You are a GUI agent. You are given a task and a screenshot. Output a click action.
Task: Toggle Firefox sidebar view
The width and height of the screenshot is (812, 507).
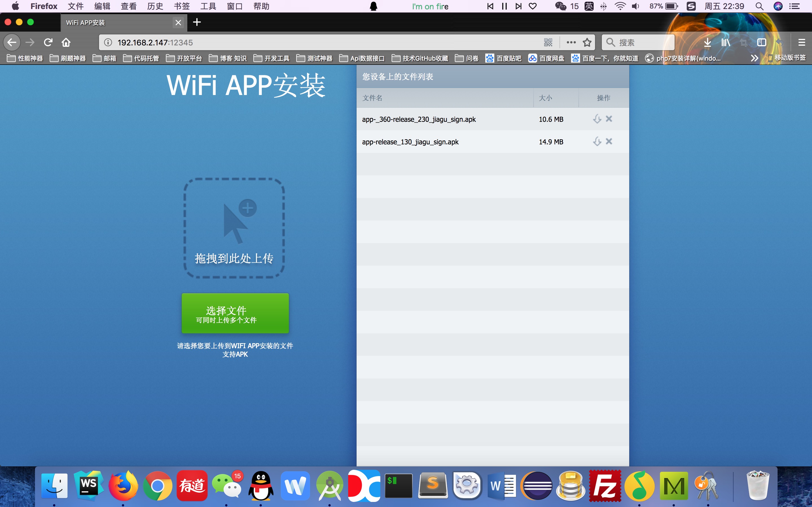762,42
